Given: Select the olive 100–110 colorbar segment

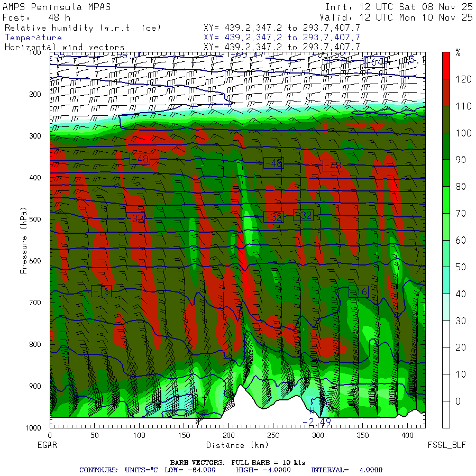Looking at the screenshot, I should click(x=446, y=120).
